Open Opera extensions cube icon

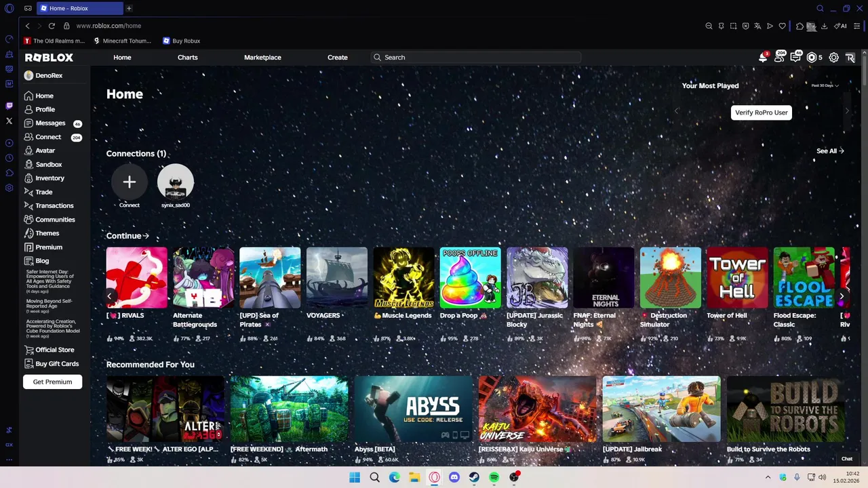coord(800,26)
